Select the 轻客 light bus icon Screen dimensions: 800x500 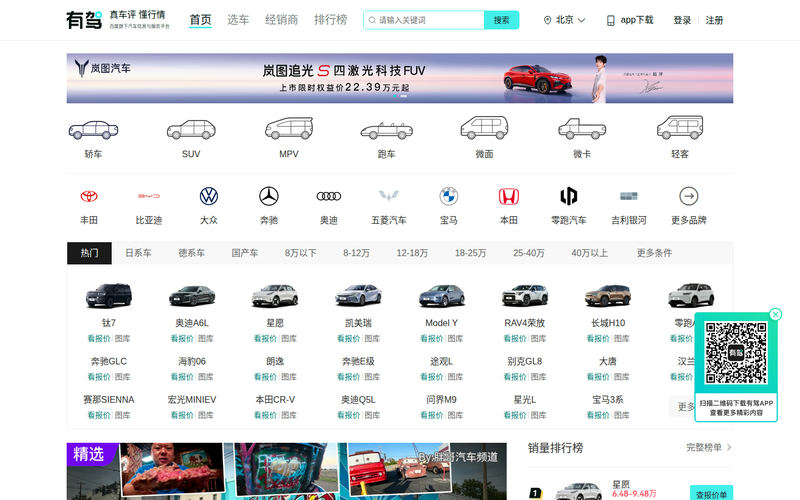pyautogui.click(x=680, y=128)
